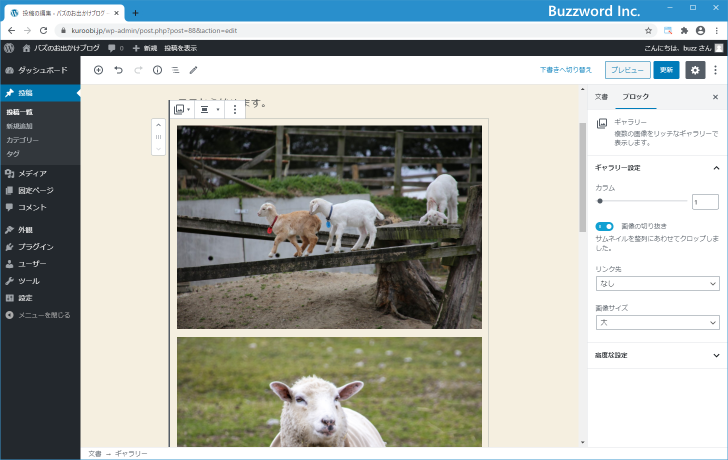Click the プレビュー button
The width and height of the screenshot is (728, 460).
(x=627, y=70)
